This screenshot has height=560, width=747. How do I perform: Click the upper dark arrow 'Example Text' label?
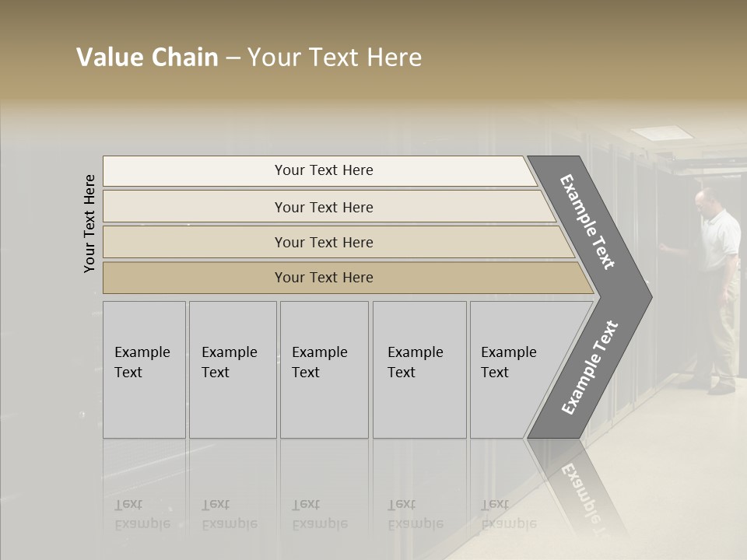[x=587, y=222]
